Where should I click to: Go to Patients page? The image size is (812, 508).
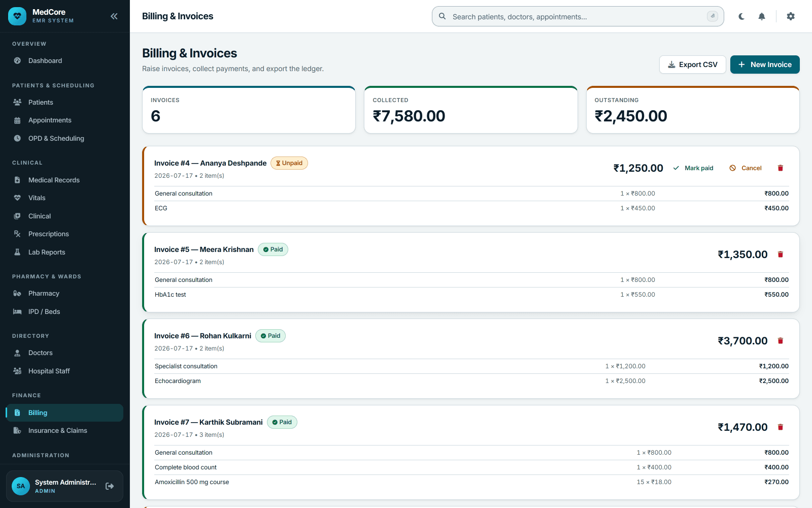click(x=64, y=102)
